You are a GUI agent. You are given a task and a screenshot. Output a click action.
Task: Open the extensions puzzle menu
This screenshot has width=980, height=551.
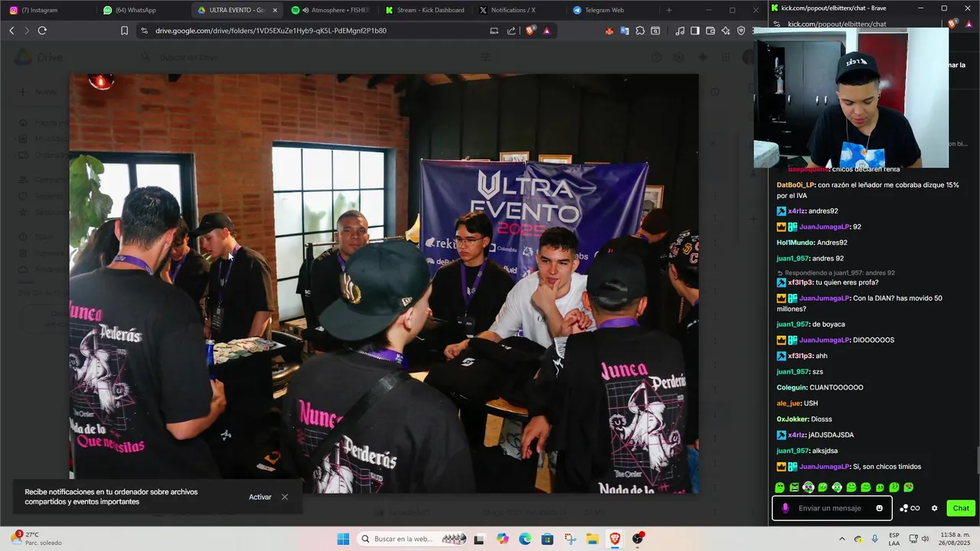tap(640, 31)
